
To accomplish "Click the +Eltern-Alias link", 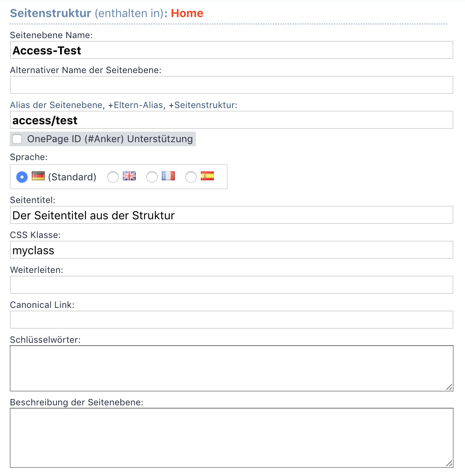I will [x=135, y=105].
